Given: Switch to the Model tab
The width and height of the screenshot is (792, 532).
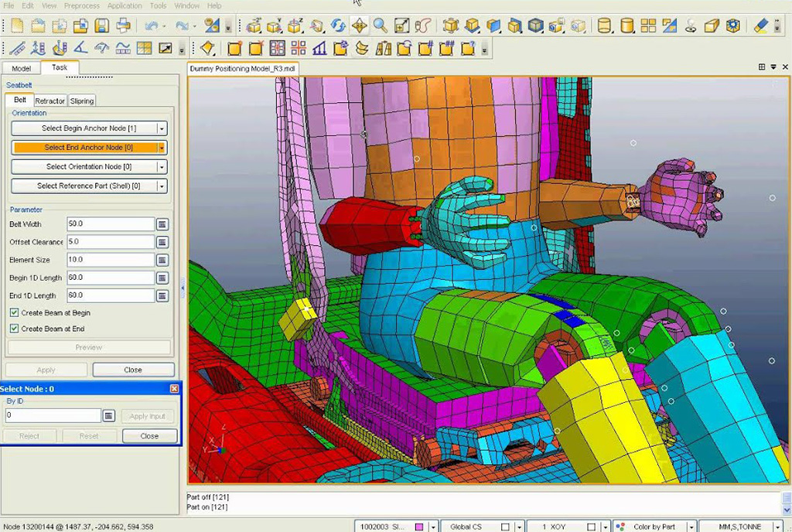Looking at the screenshot, I should point(22,68).
